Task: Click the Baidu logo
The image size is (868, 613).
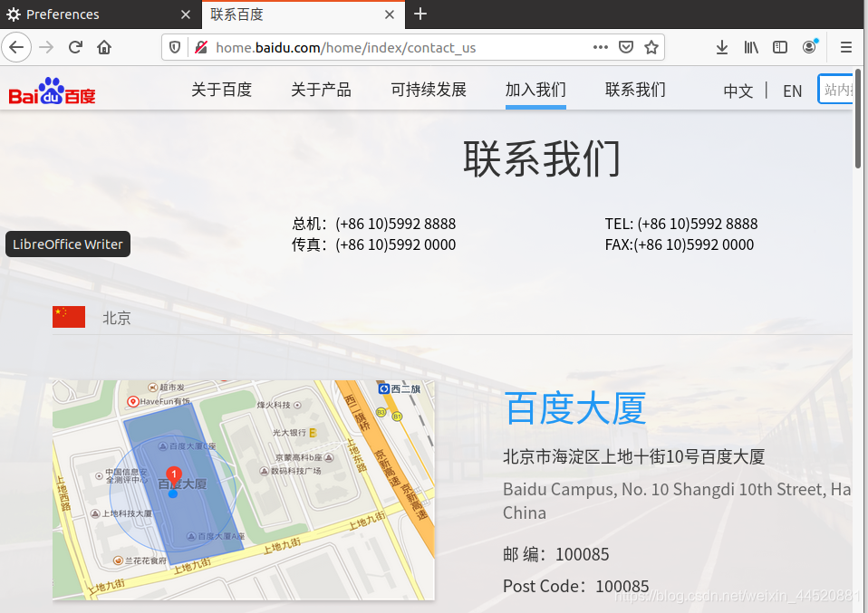Action: [52, 91]
